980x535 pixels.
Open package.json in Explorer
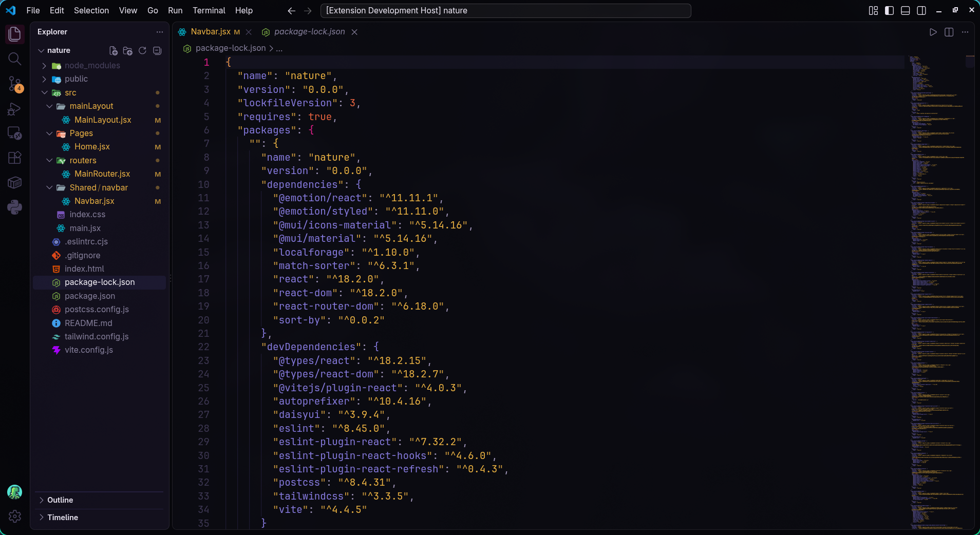[x=90, y=296]
